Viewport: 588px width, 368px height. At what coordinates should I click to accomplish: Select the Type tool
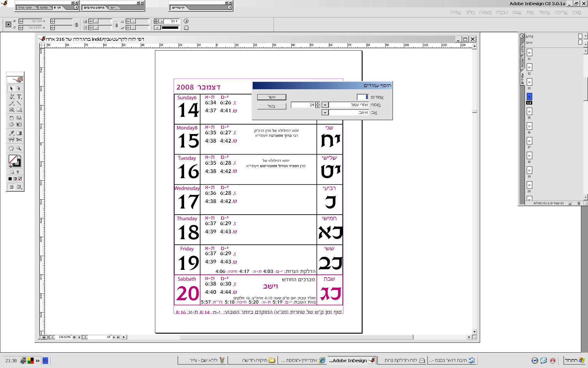[19, 97]
